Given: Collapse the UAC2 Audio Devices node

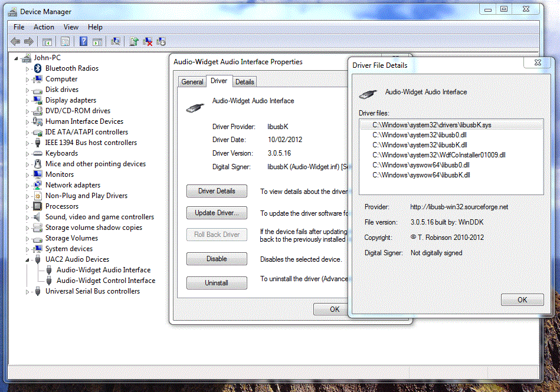Looking at the screenshot, I should pos(28,260).
